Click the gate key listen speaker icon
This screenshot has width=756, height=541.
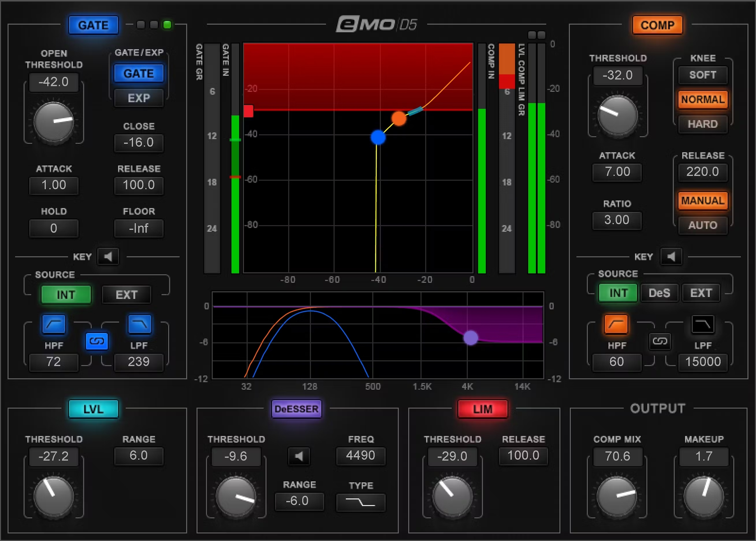click(x=107, y=257)
